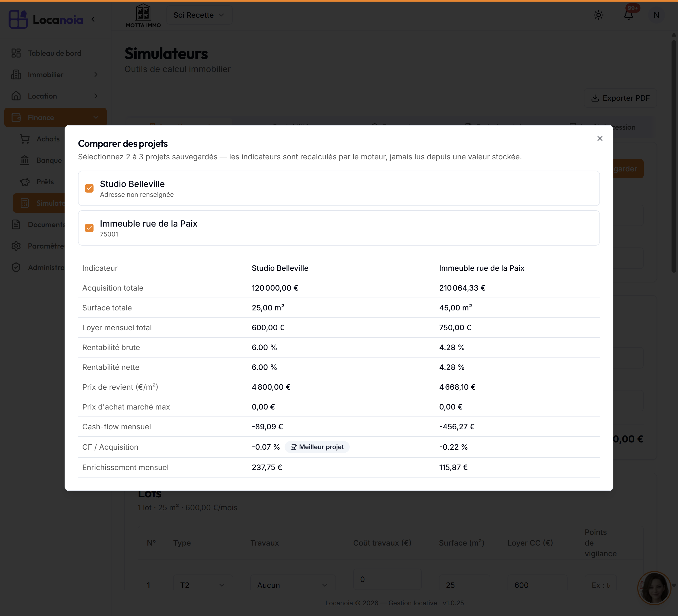Open the Achats cart icon

[x=25, y=139]
